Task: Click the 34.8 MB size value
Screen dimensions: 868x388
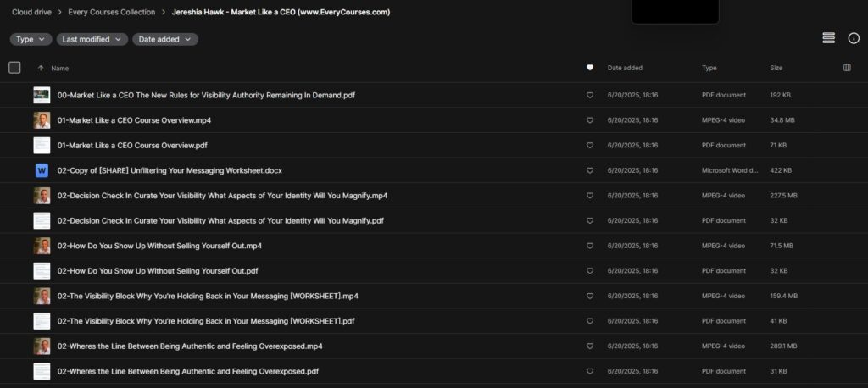Action: (782, 120)
